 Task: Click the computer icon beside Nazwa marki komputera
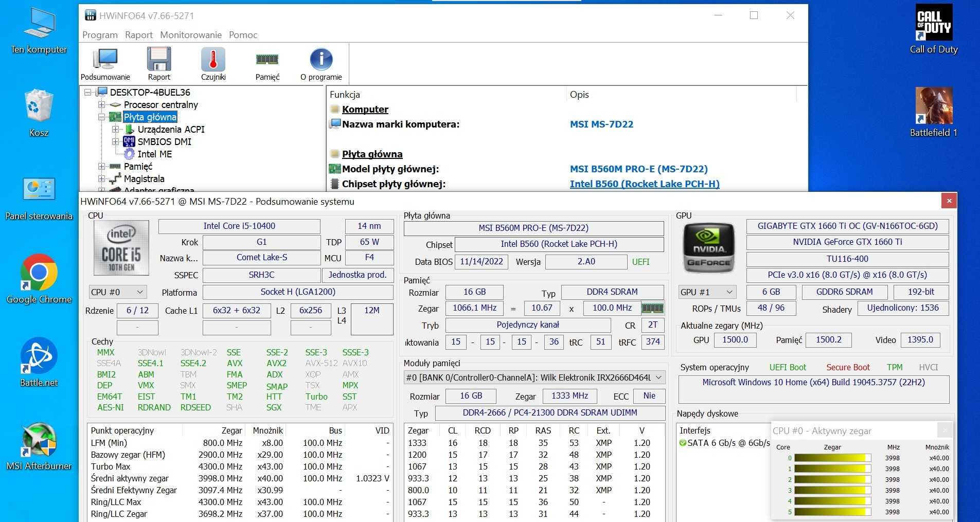[335, 124]
